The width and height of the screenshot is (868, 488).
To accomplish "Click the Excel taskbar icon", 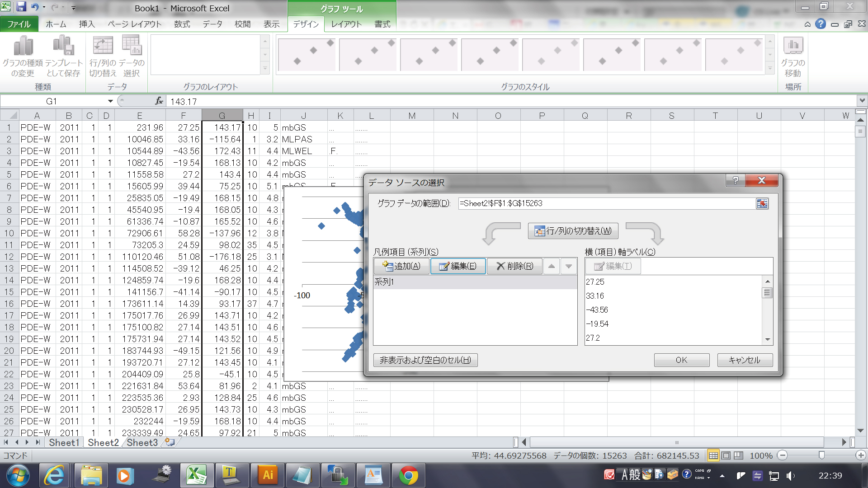I will [x=197, y=475].
